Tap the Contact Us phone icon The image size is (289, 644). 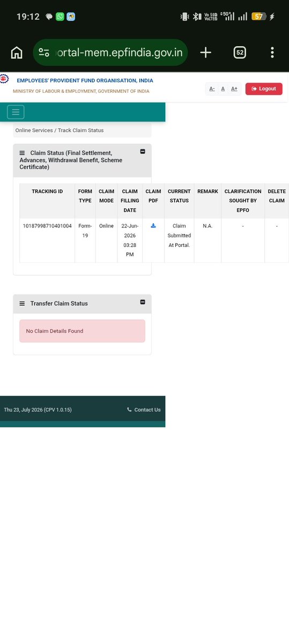pos(129,409)
